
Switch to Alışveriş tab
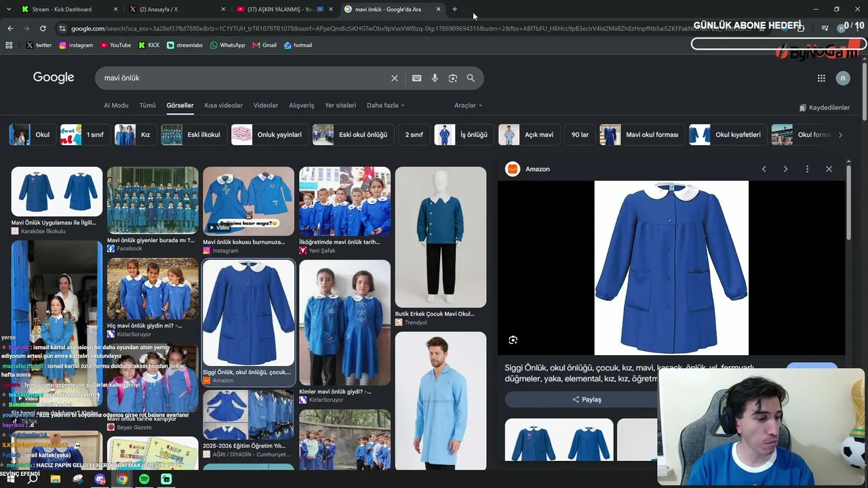302,106
